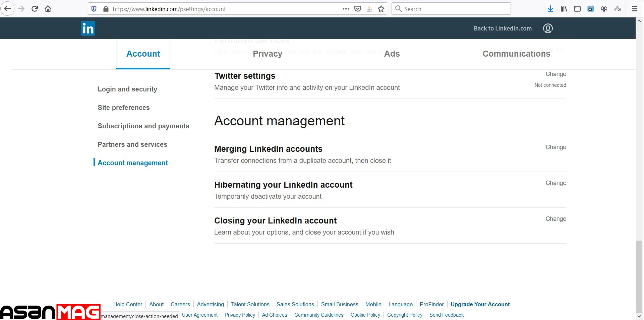Bookmark this page with star icon
644x320 pixels.
pyautogui.click(x=381, y=9)
